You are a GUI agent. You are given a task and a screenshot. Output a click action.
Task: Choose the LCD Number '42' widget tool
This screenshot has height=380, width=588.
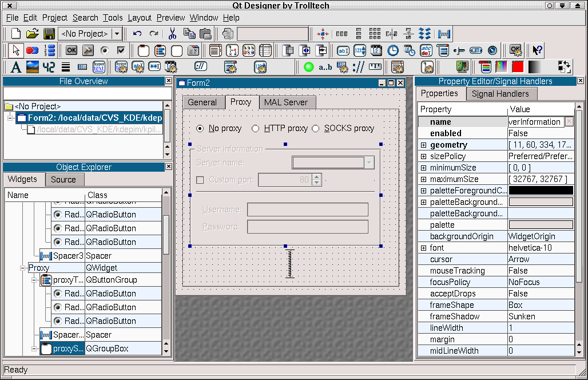click(x=49, y=67)
